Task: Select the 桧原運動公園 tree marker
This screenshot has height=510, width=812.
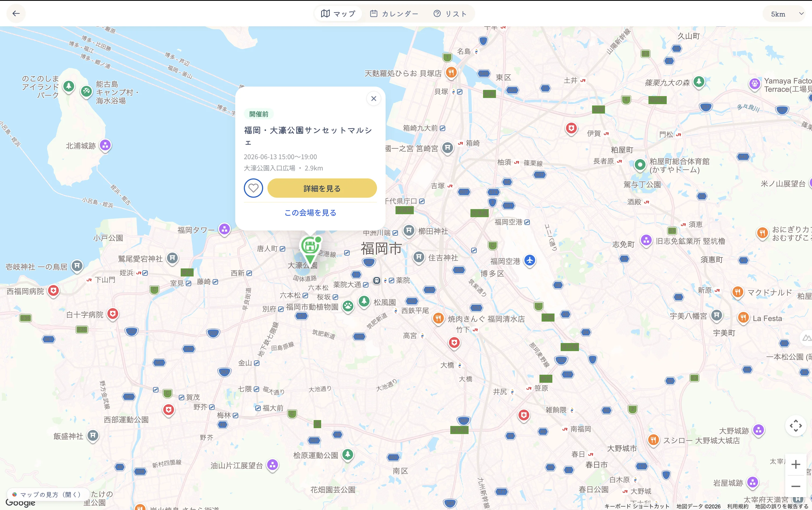Action: click(x=348, y=455)
